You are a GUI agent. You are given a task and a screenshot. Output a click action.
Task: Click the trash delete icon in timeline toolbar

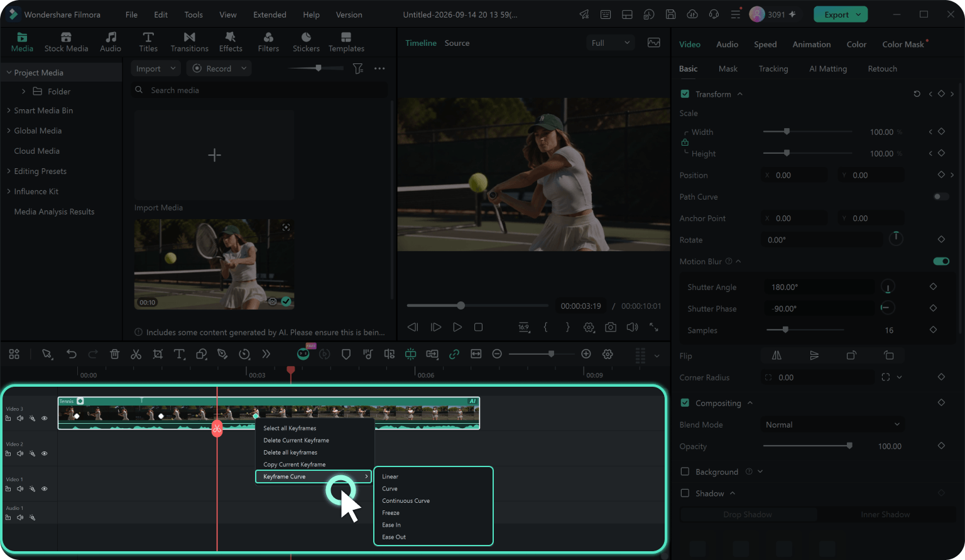114,354
